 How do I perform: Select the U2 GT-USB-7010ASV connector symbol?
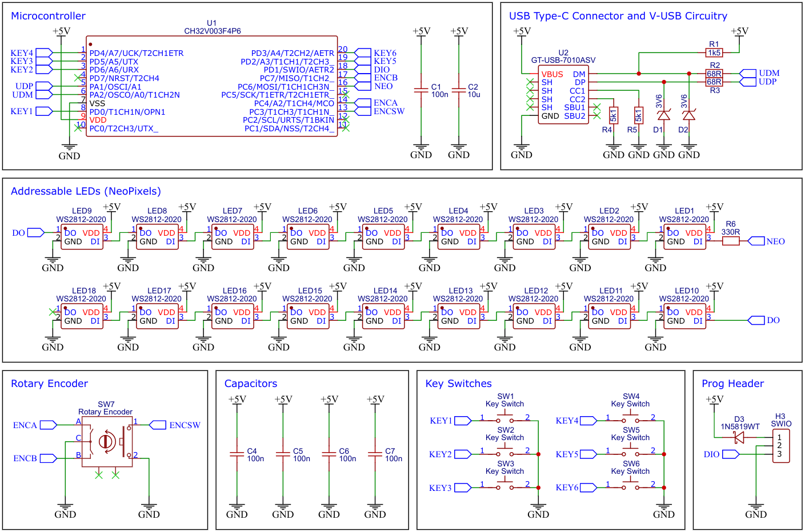coord(564,95)
